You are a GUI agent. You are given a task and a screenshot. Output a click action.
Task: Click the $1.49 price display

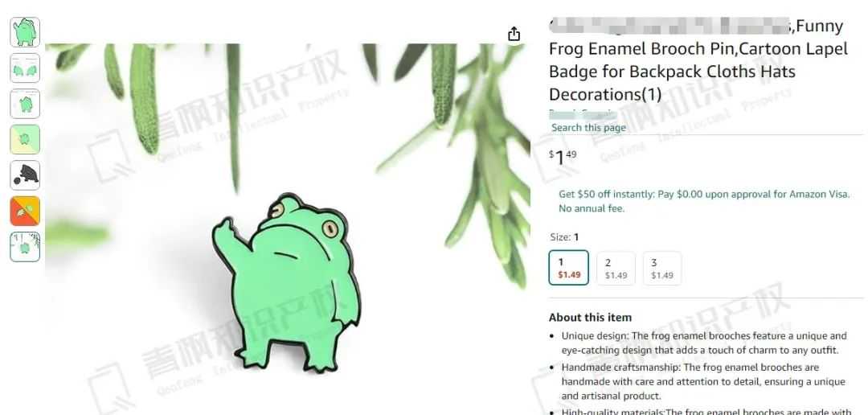563,158
